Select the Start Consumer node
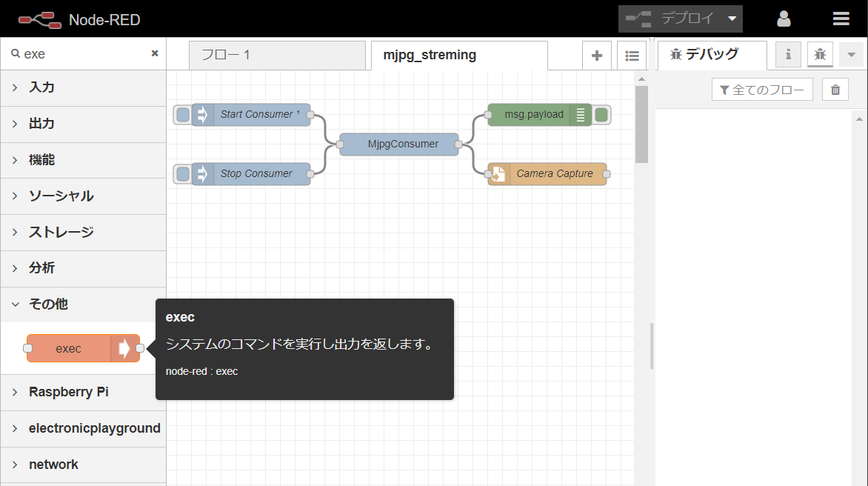This screenshot has height=486, width=868. click(251, 115)
